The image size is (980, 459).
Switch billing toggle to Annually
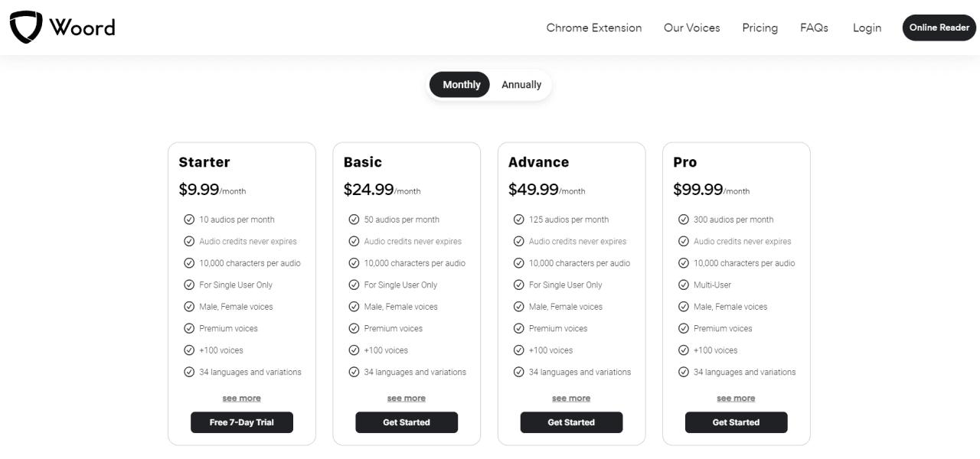[521, 85]
